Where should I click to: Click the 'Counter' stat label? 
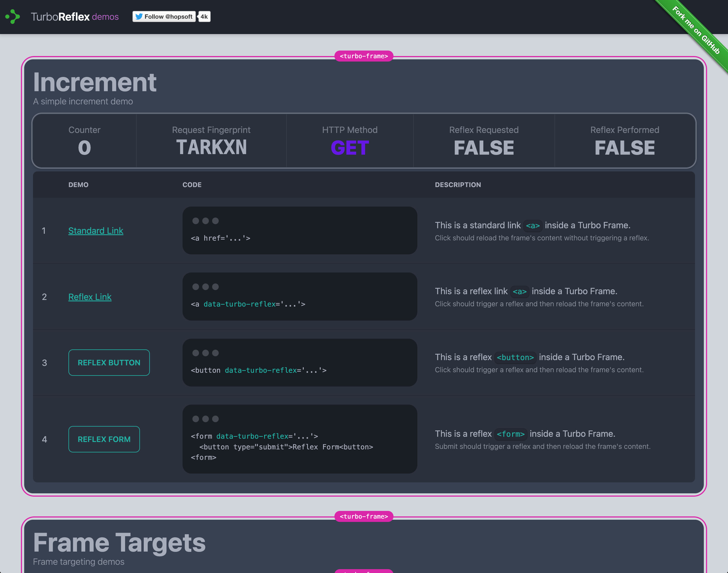click(84, 130)
